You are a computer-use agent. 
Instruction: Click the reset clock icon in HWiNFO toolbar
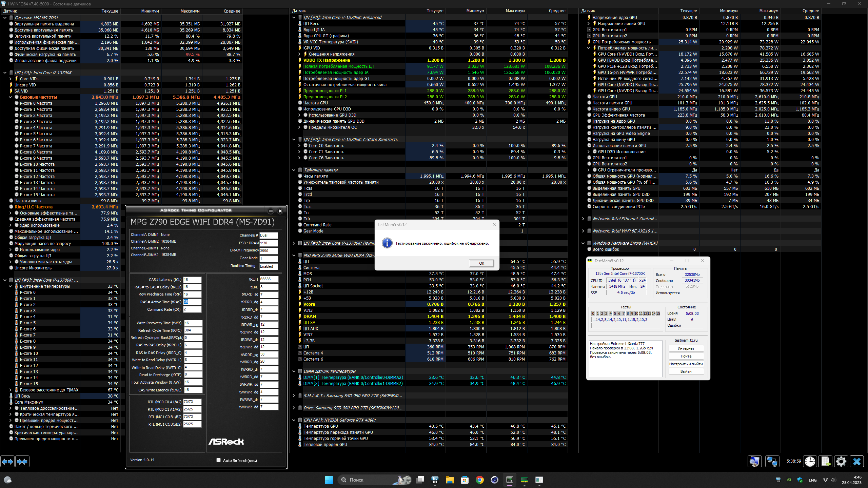(810, 461)
